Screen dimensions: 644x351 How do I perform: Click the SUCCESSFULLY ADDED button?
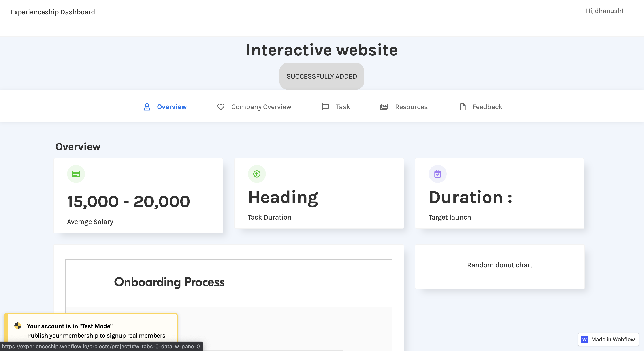pyautogui.click(x=322, y=76)
